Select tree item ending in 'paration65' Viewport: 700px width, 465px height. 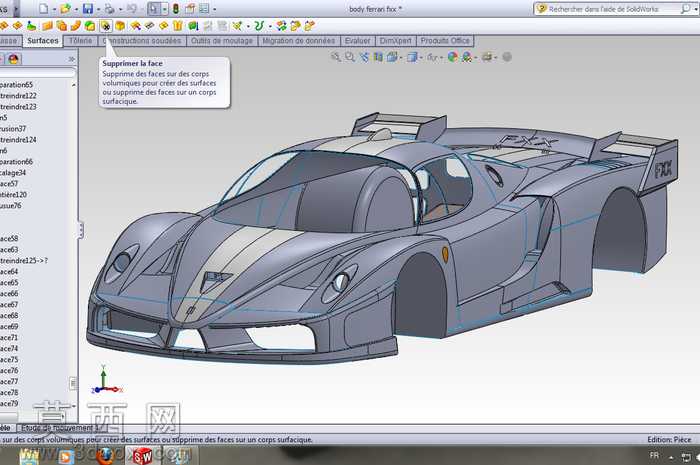pyautogui.click(x=17, y=84)
